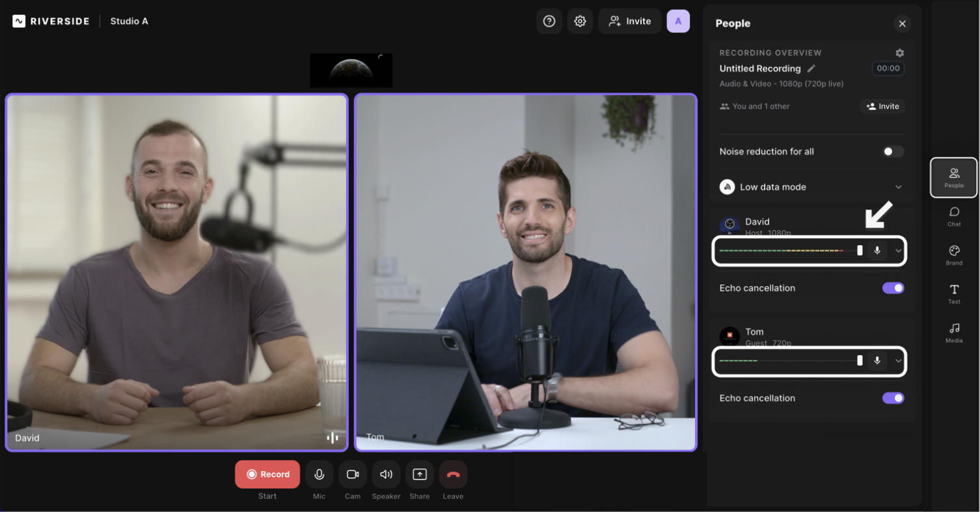Expand David's audio options chevron

899,250
